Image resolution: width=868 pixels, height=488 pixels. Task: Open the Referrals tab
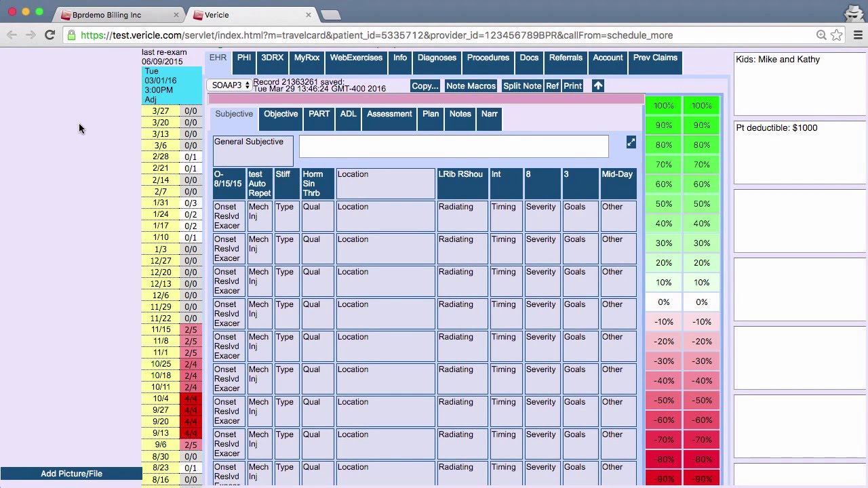pyautogui.click(x=566, y=63)
